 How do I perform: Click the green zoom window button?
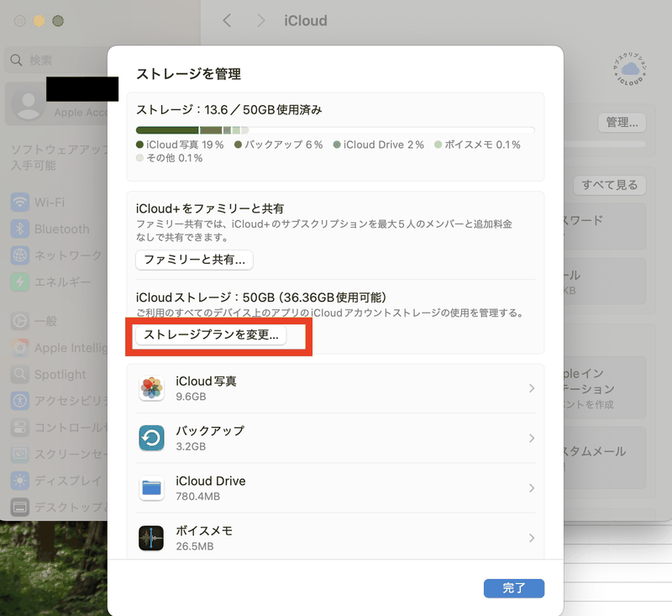(x=58, y=20)
